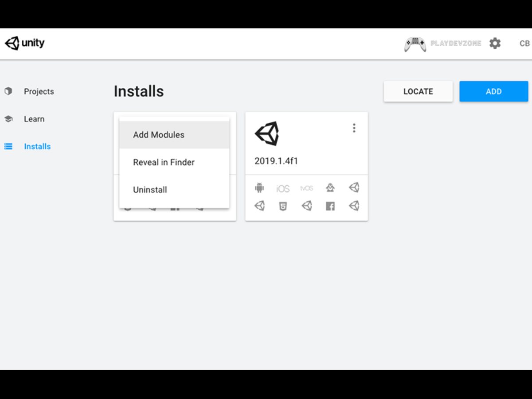Click the iOS module icon
The width and height of the screenshot is (532, 399).
[x=283, y=189]
